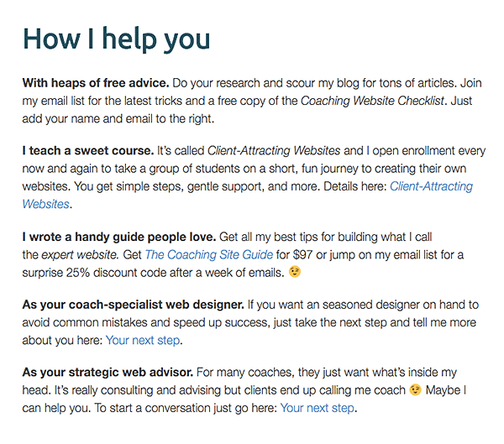Follow "Your next step" link in strategic advisor paragraph

pos(318,408)
